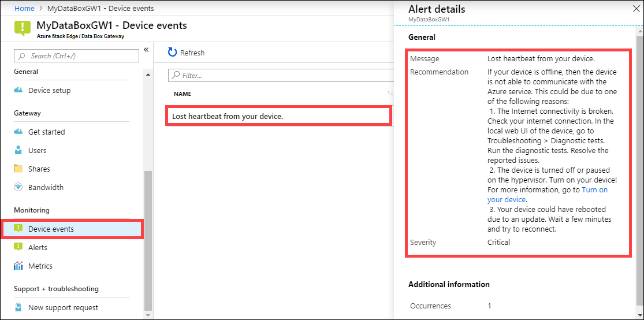Screen dimensions: 644x320
Task: Click the Bandwidth wifi icon
Action: [x=18, y=187]
